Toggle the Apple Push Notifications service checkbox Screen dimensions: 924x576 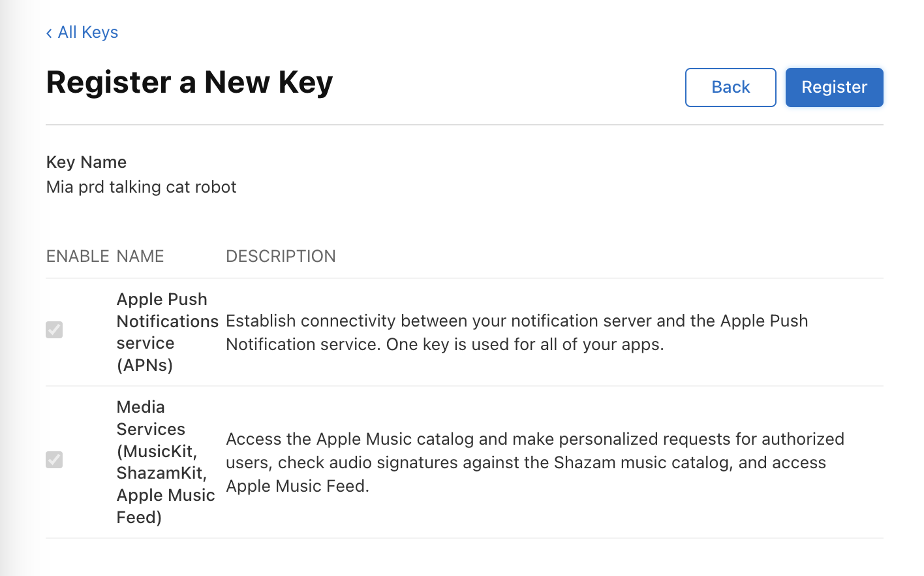(54, 330)
